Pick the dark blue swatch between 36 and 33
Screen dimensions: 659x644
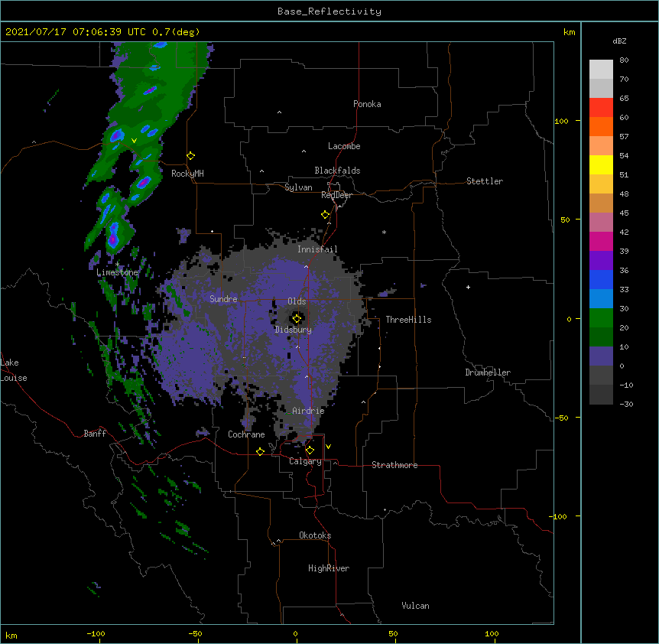(601, 280)
